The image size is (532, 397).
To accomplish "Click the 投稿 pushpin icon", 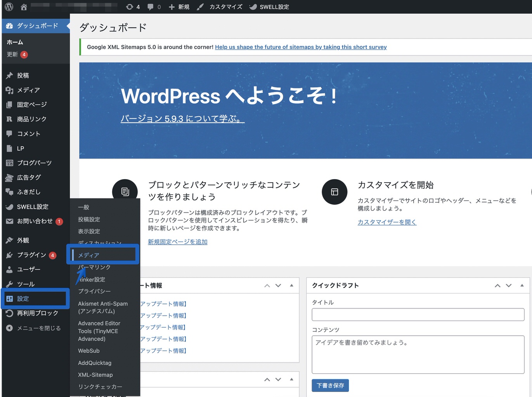I will pos(9,75).
